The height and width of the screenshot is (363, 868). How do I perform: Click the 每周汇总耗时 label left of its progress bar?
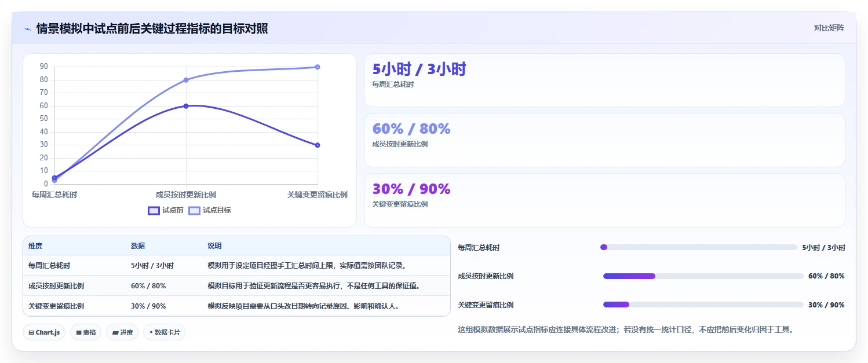479,248
